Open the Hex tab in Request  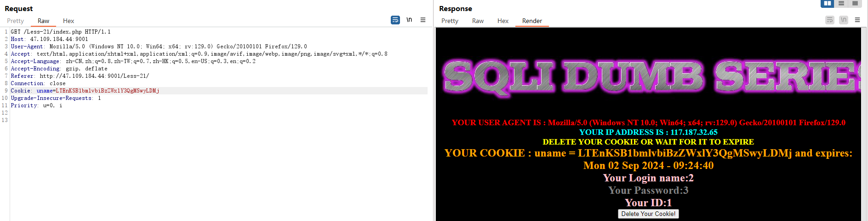pyautogui.click(x=69, y=21)
